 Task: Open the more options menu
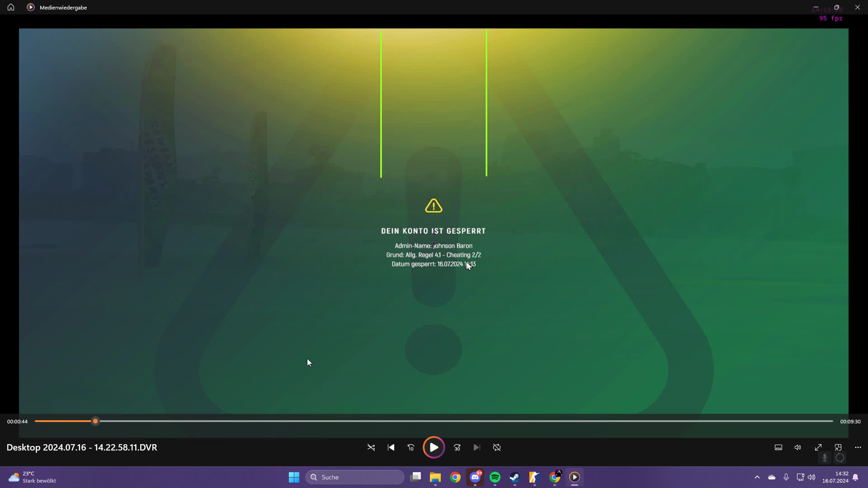point(858,447)
